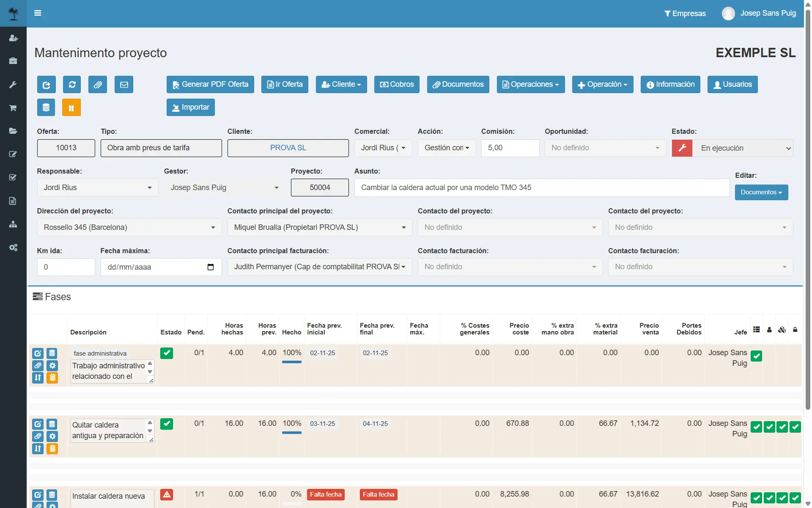Click the hamburger menu icon in header
The height and width of the screenshot is (508, 812).
click(38, 13)
